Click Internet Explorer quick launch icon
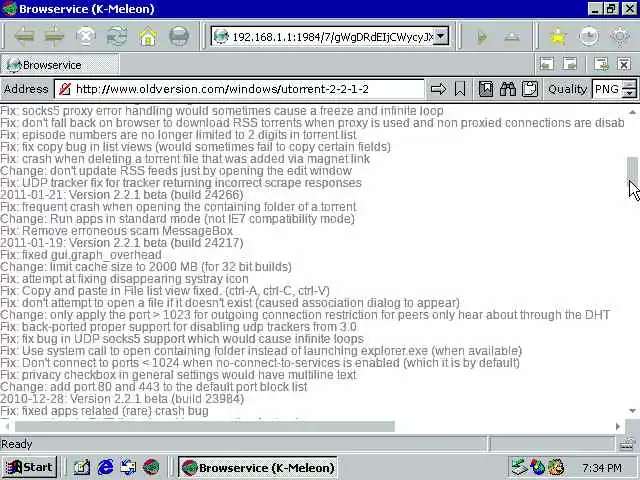Viewport: 640px width, 480px height. pos(105,467)
